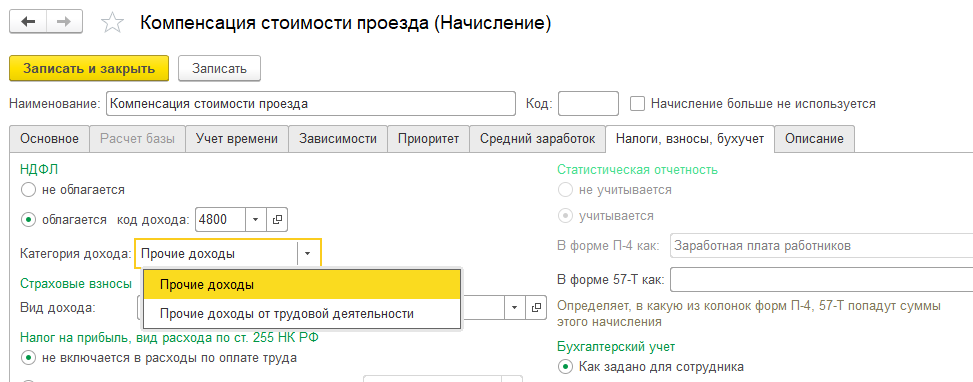This screenshot has height=382, width=973.
Task: Enable 'Начисление больше не используется' checkbox
Action: (637, 104)
